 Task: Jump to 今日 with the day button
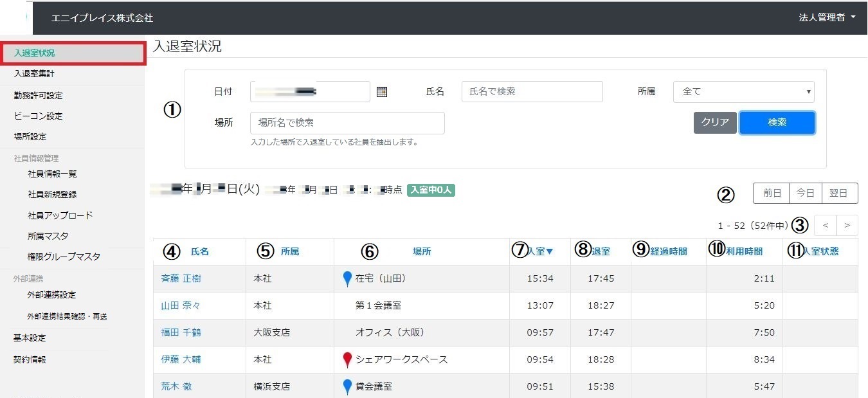(806, 193)
